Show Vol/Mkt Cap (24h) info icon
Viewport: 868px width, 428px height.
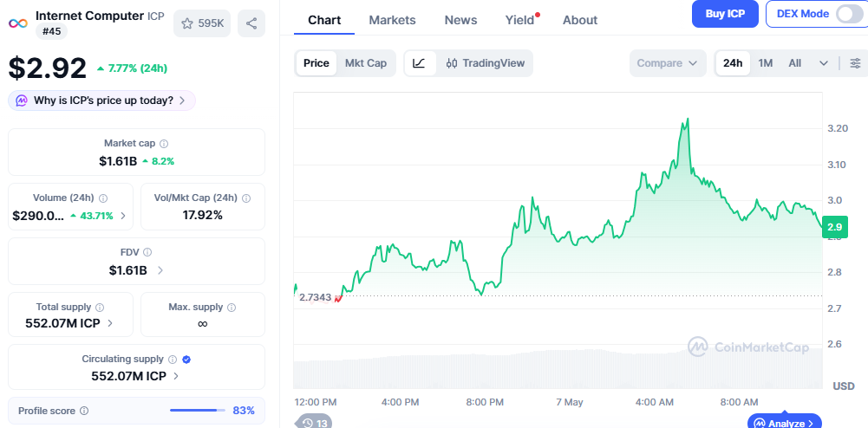coord(246,198)
